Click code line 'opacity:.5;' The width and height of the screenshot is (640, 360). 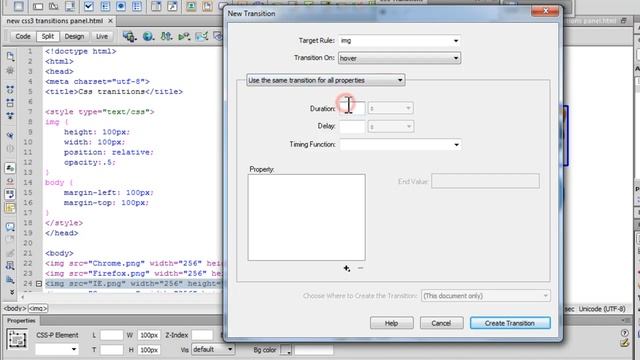(x=90, y=162)
